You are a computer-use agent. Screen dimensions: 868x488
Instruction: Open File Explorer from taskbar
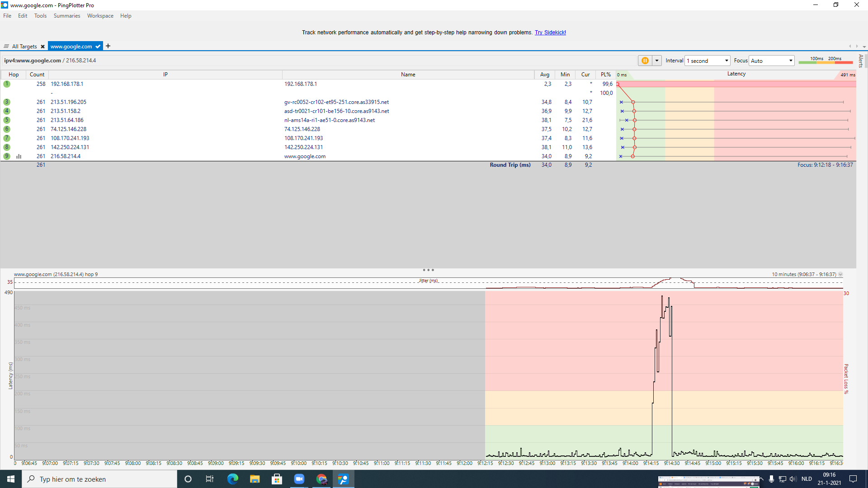tap(255, 479)
